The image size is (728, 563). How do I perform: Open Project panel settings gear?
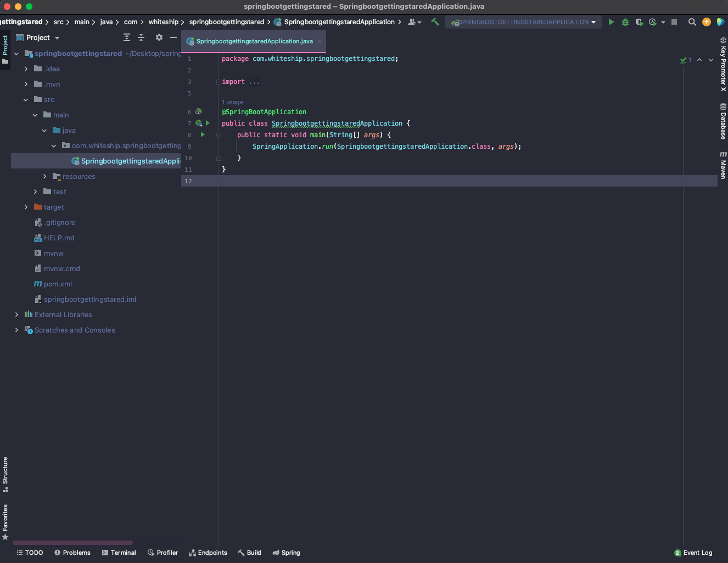coord(159,37)
